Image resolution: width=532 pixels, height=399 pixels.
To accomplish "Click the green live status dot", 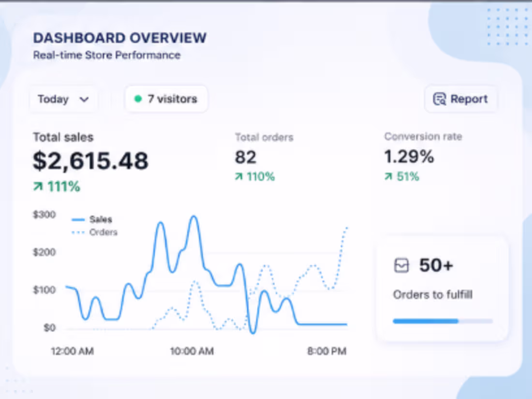I will coord(138,99).
